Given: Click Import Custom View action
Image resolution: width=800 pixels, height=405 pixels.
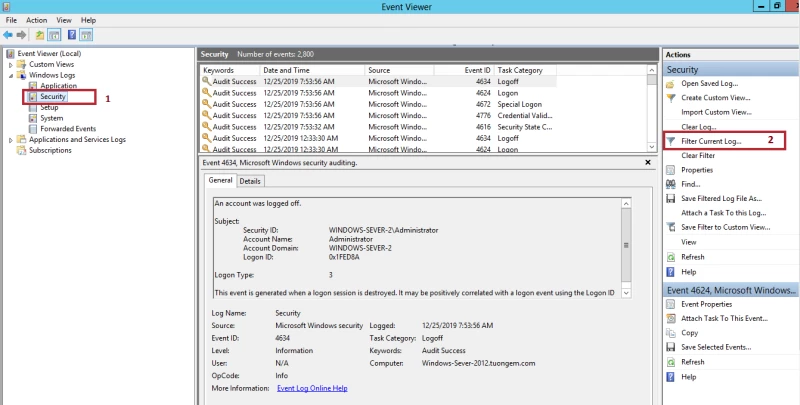Looking at the screenshot, I should [716, 112].
